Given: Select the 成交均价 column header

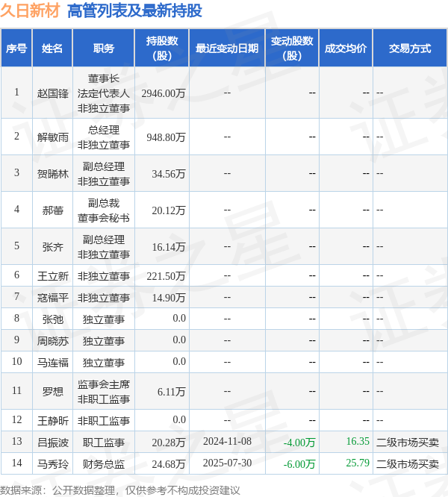Looking at the screenshot, I should click(x=346, y=49).
